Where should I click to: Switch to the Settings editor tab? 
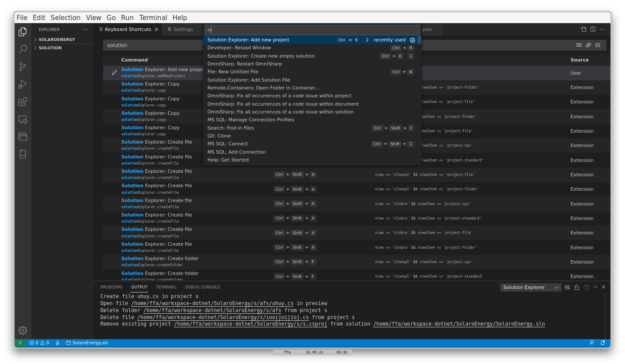tap(183, 29)
